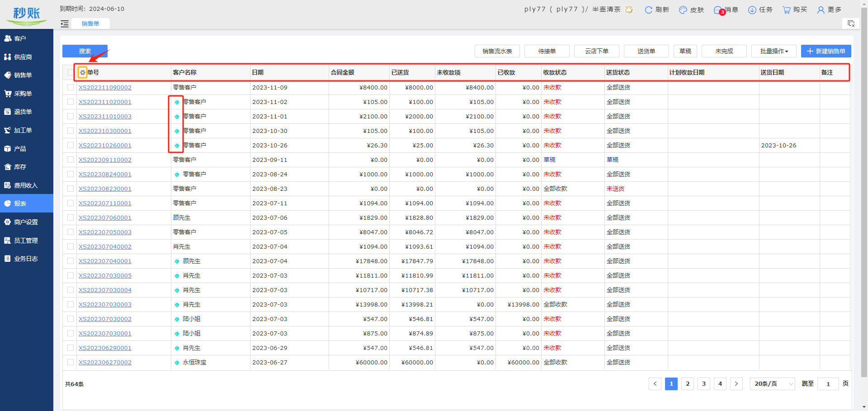Viewport: 868px width, 411px height.
Task: Open the 批量操作 dropdown
Action: click(774, 51)
